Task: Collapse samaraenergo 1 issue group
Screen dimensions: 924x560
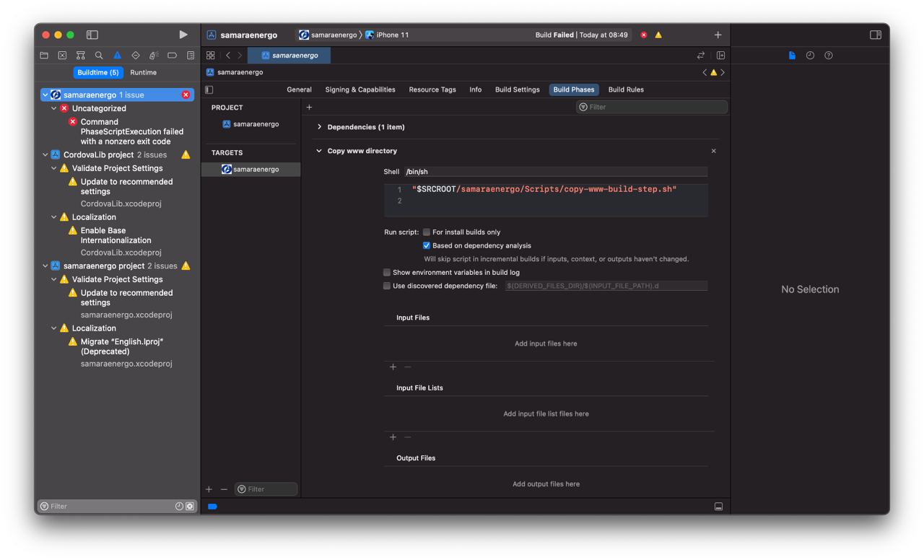Action: (45, 95)
